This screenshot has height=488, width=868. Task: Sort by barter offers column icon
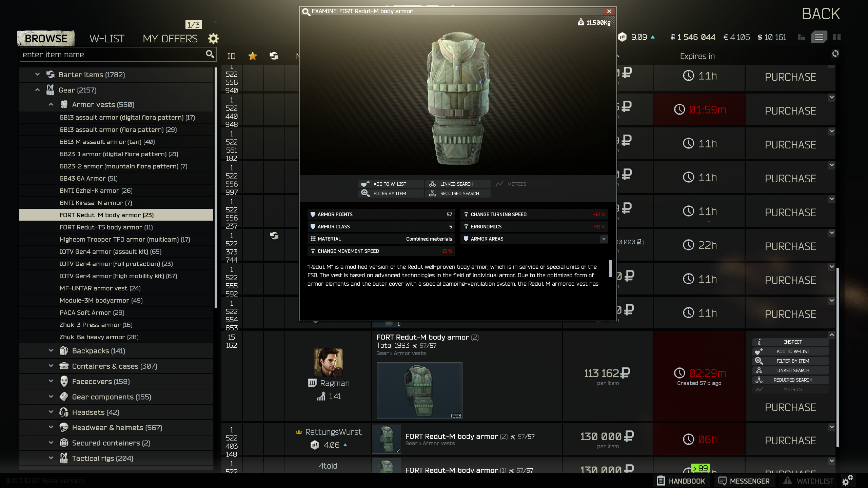(x=274, y=56)
